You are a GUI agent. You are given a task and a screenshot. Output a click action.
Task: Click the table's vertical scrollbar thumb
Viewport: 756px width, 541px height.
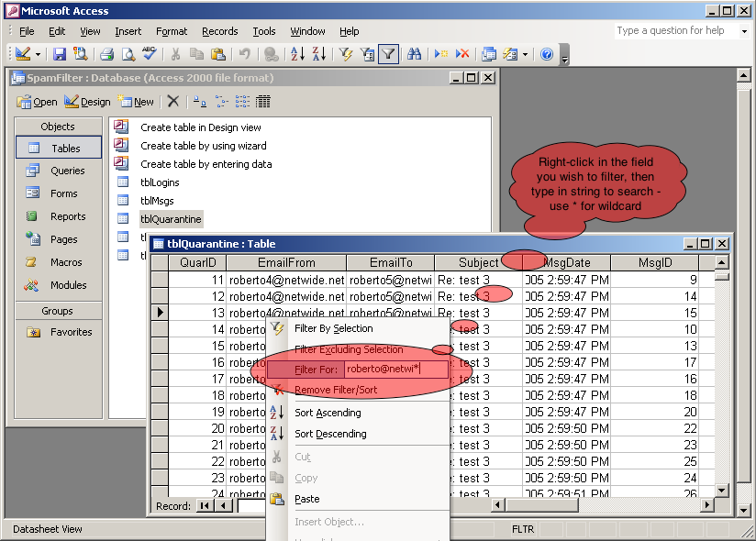click(722, 277)
